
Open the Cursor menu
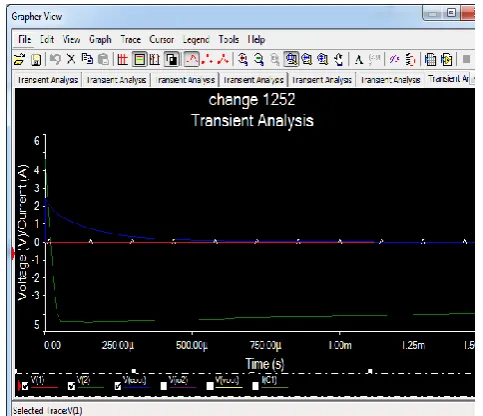tap(161, 39)
